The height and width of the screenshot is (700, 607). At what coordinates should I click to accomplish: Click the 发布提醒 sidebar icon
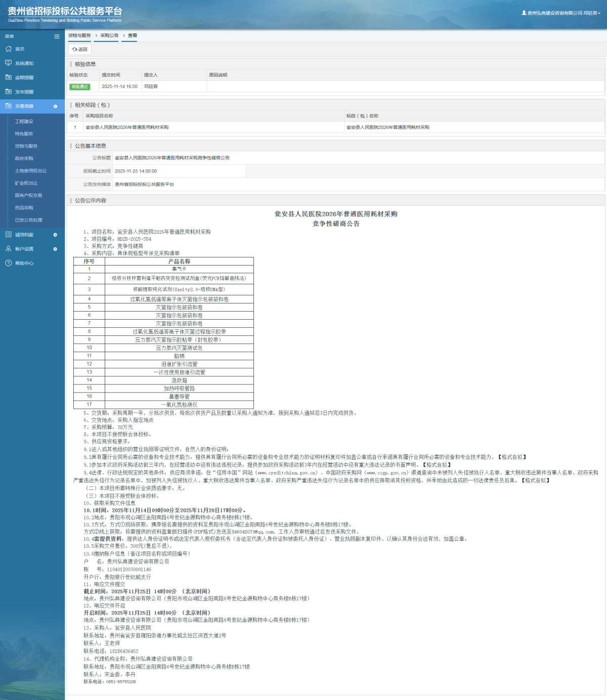point(8,92)
